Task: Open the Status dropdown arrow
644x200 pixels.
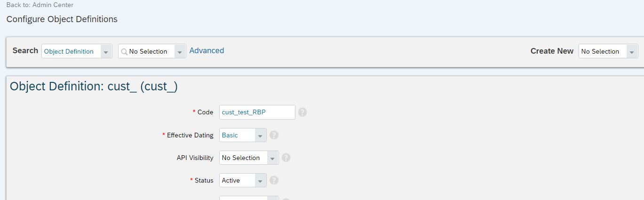Action: (x=260, y=181)
